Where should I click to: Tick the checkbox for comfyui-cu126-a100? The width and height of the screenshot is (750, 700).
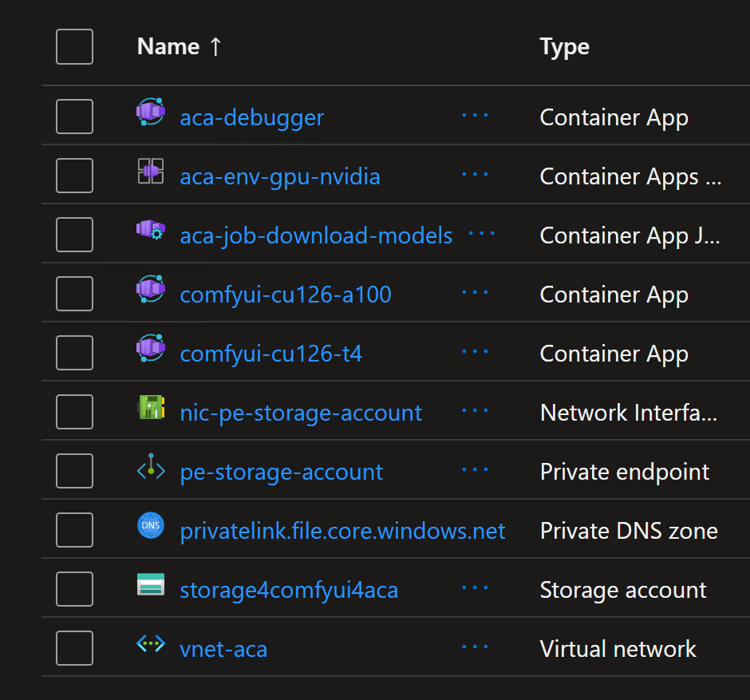[x=75, y=294]
